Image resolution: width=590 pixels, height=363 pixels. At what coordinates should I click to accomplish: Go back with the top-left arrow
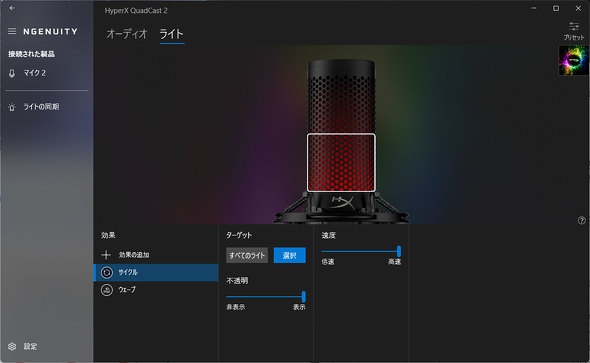point(12,8)
